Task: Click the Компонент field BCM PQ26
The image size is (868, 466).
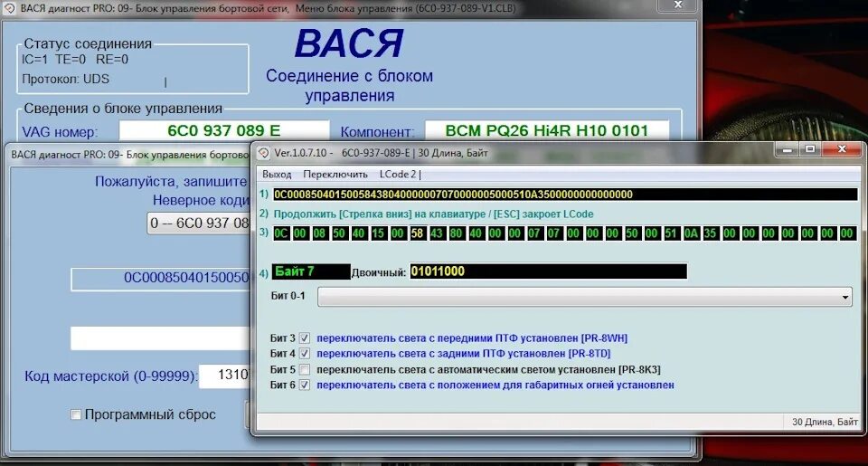Action: [547, 131]
